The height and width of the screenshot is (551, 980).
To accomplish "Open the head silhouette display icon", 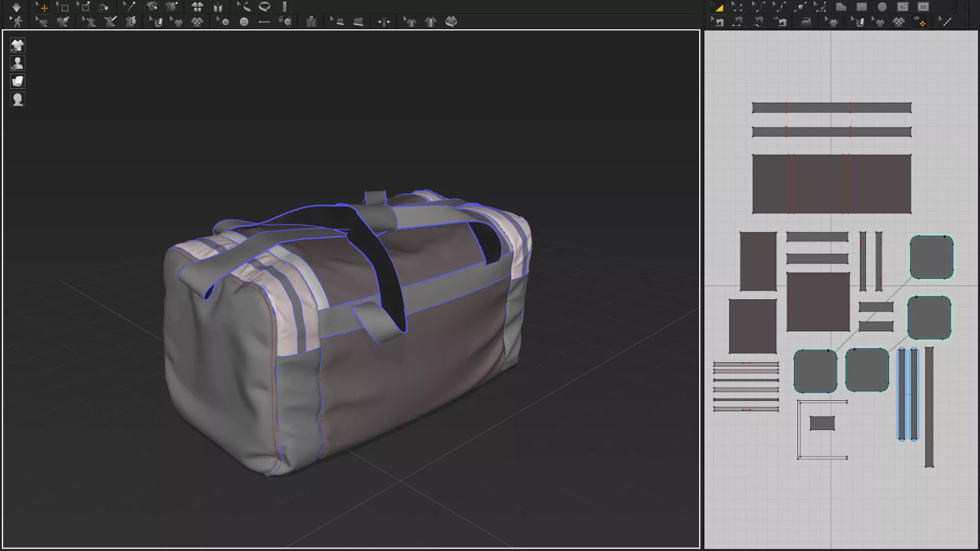I will (x=17, y=99).
